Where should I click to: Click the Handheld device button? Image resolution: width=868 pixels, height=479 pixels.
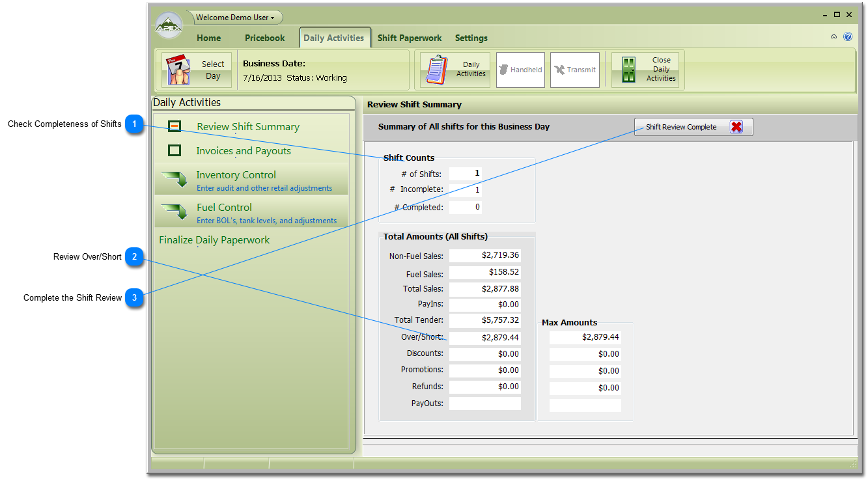520,70
